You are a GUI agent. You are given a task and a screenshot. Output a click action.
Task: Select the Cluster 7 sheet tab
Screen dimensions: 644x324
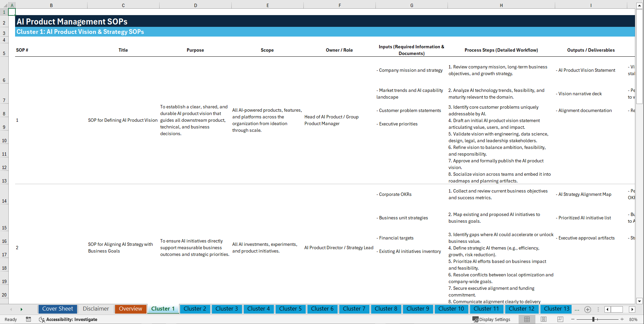354,309
